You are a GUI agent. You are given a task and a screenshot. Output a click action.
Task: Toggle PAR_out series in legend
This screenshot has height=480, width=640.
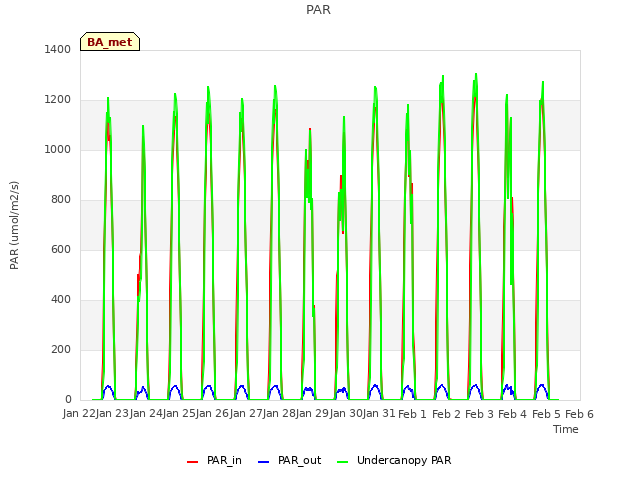(299, 460)
